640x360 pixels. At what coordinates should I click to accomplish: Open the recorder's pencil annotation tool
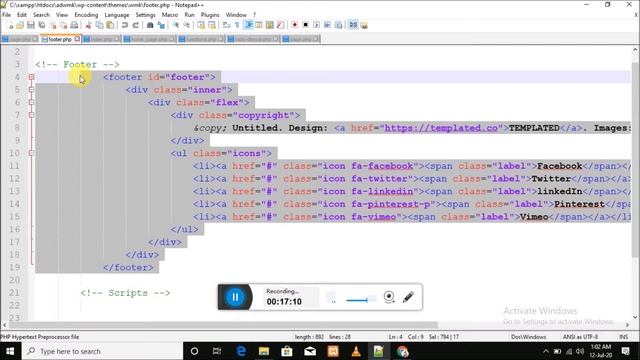pos(408,297)
